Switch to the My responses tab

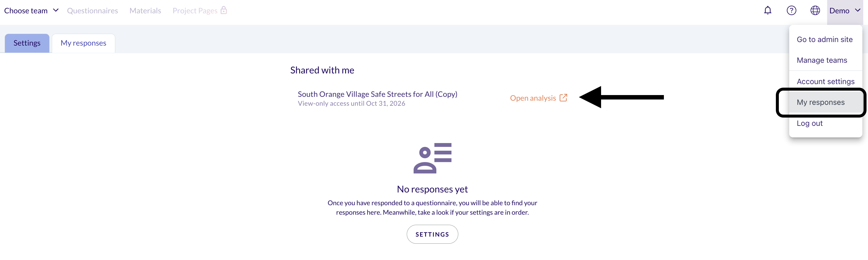coord(83,43)
